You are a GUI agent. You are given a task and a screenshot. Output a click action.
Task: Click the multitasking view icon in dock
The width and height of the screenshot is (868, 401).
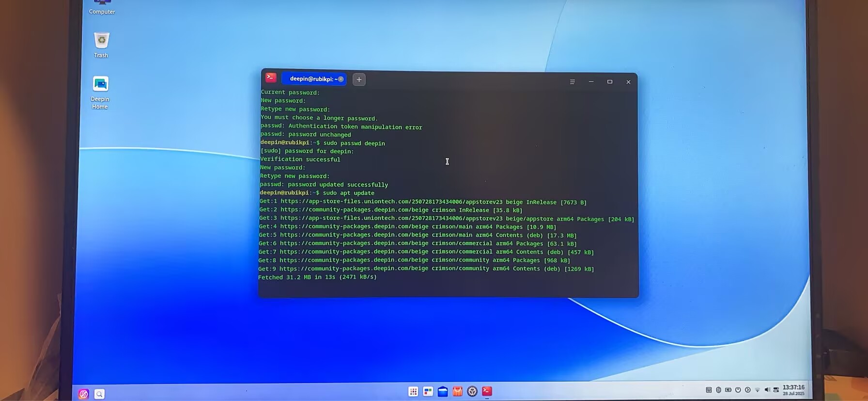pyautogui.click(x=428, y=392)
